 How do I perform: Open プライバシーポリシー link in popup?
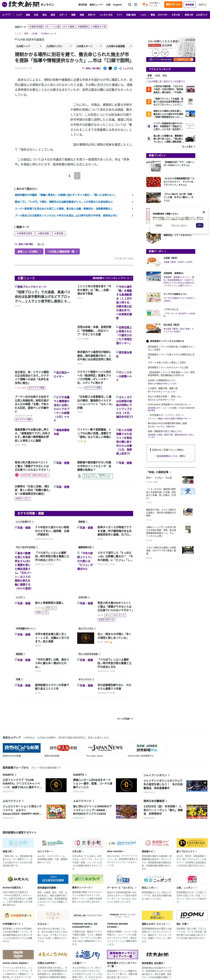(179, 225)
